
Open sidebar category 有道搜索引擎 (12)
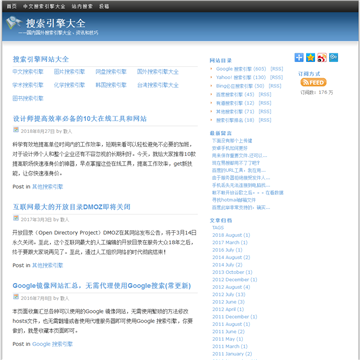235,103
